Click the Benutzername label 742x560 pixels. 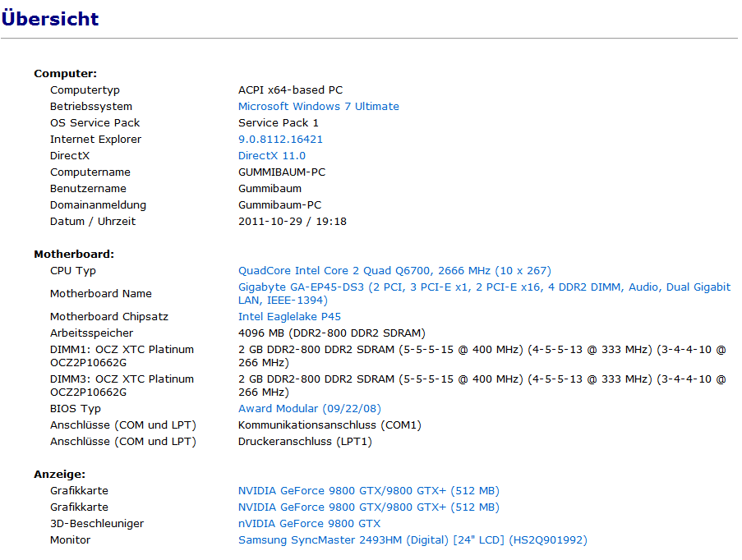point(88,189)
